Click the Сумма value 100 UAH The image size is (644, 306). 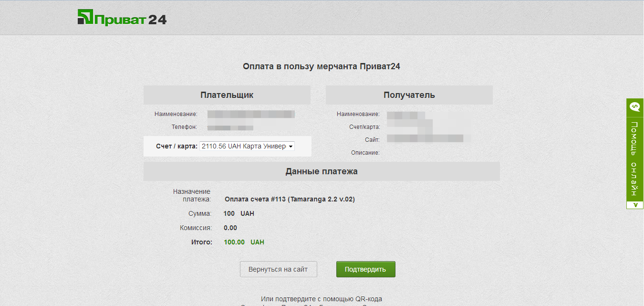[x=239, y=213]
